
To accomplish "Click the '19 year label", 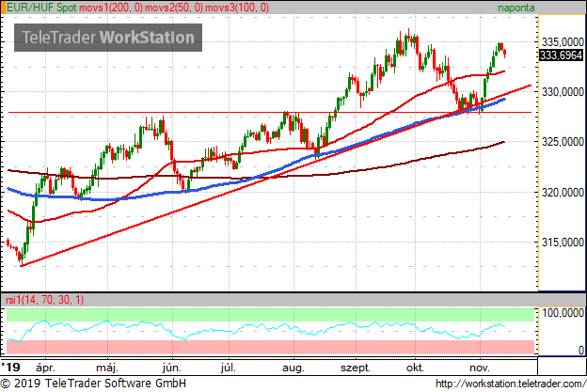I will 10,367.
